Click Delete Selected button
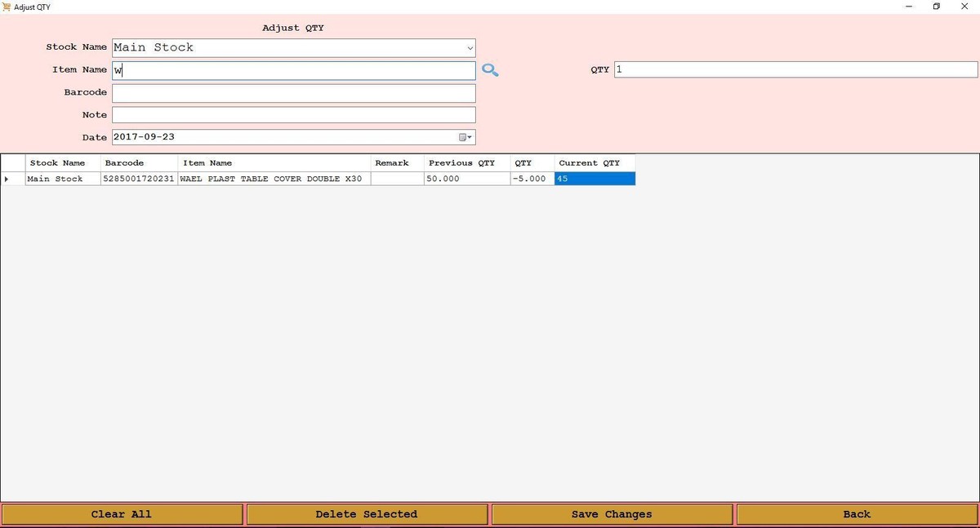This screenshot has width=980, height=528. [x=367, y=514]
